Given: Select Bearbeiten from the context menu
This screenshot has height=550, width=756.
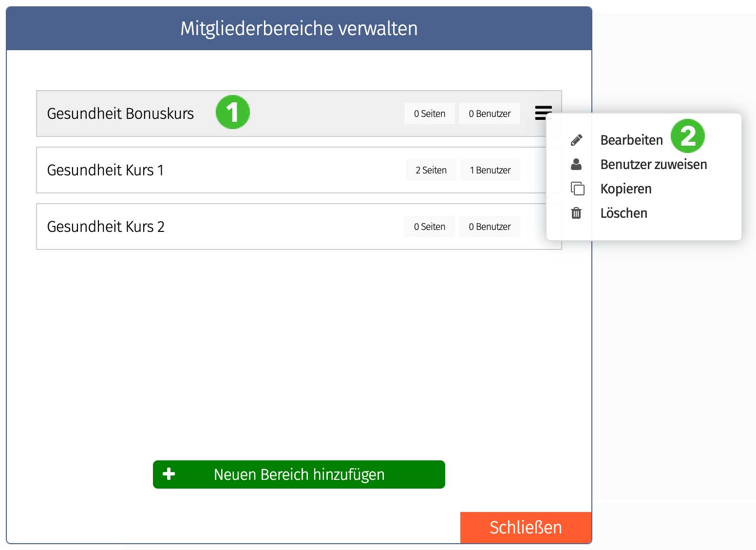Looking at the screenshot, I should (631, 139).
